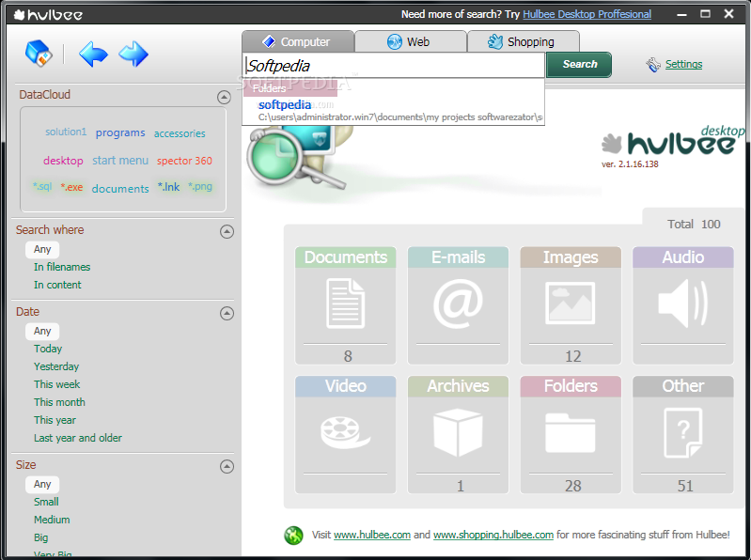Open the E-mails category tile
This screenshot has height=560, width=751.
pyautogui.click(x=458, y=305)
